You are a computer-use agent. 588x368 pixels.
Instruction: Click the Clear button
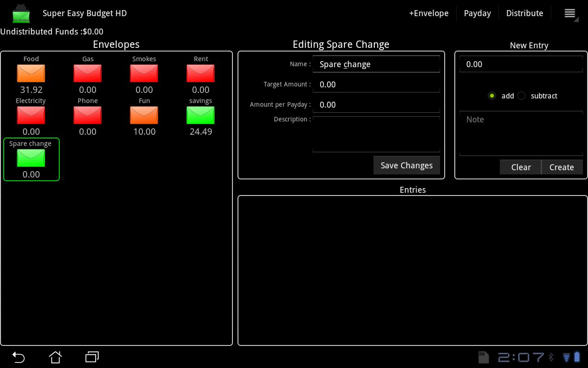520,167
